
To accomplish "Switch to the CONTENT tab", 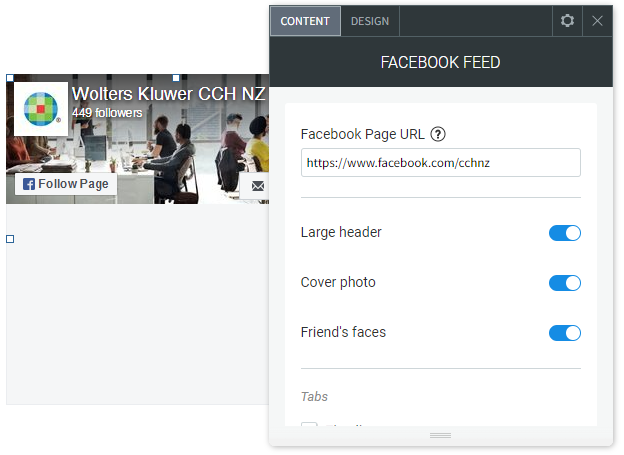I will coord(305,21).
